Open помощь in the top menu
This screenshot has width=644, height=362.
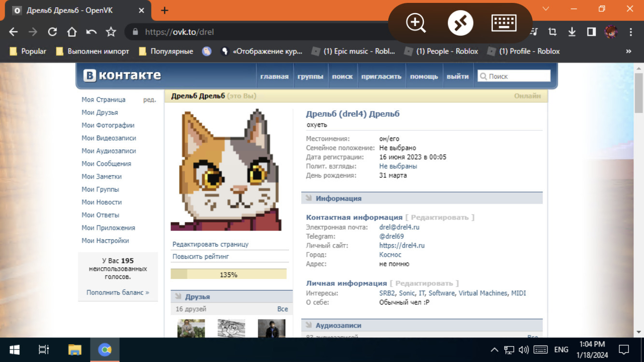(x=424, y=76)
